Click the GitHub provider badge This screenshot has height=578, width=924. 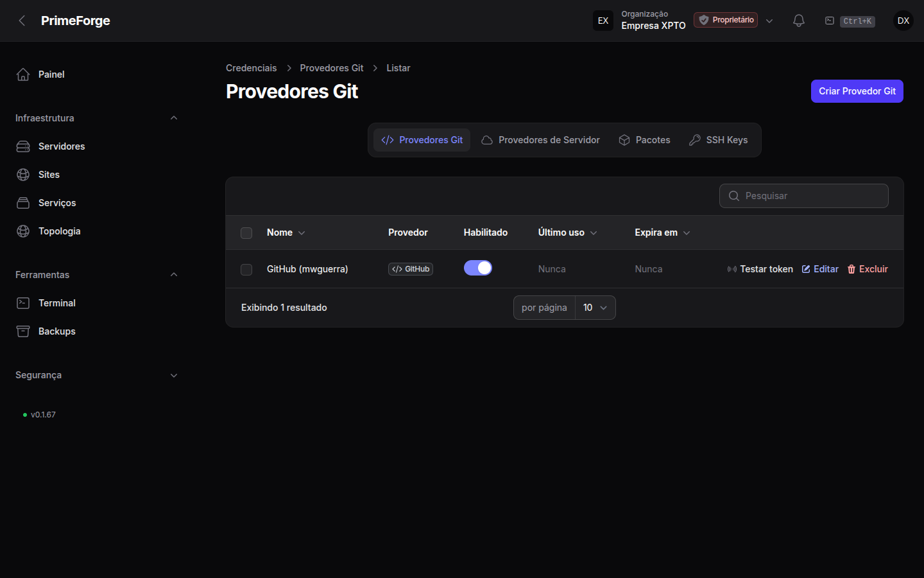pos(411,269)
